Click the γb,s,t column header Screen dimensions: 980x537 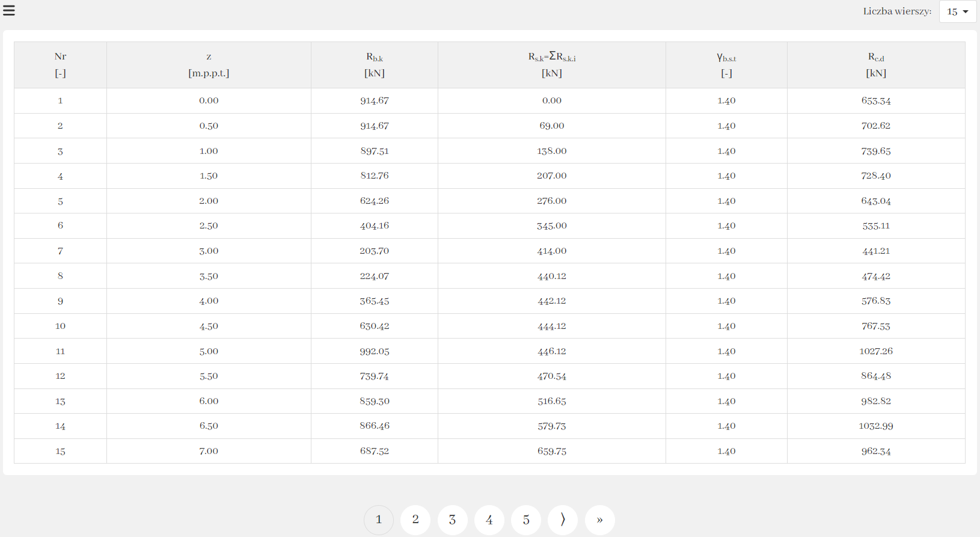point(726,64)
